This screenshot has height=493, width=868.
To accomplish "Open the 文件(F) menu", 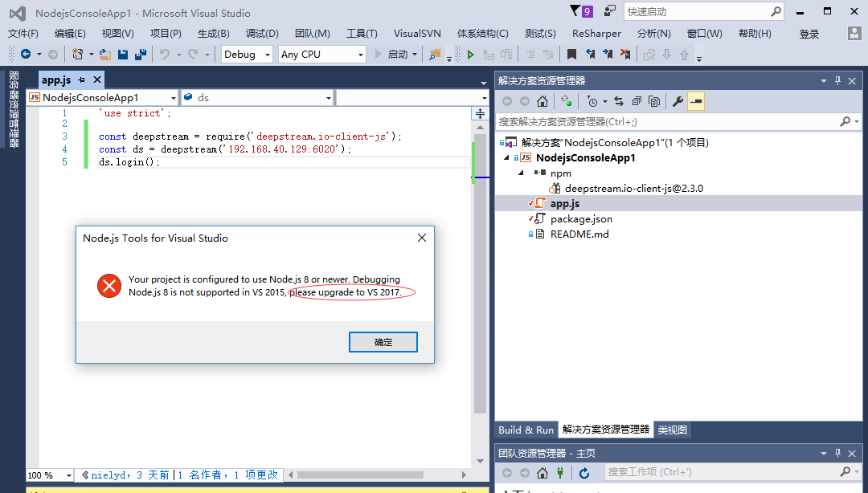I will click(23, 33).
